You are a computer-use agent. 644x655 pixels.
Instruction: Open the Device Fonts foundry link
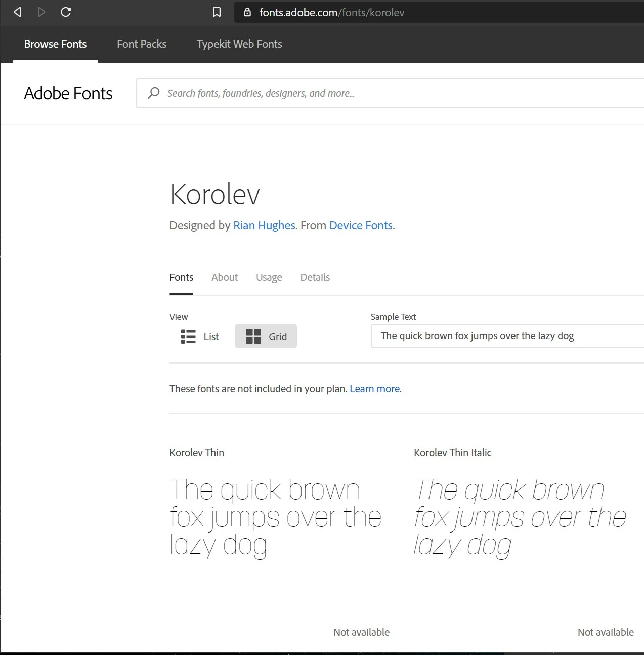click(361, 225)
